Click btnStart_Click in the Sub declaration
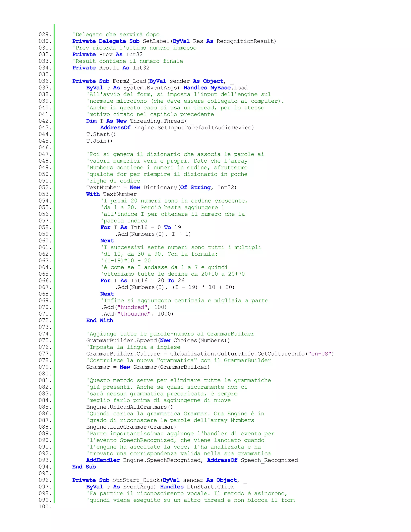 136,480
